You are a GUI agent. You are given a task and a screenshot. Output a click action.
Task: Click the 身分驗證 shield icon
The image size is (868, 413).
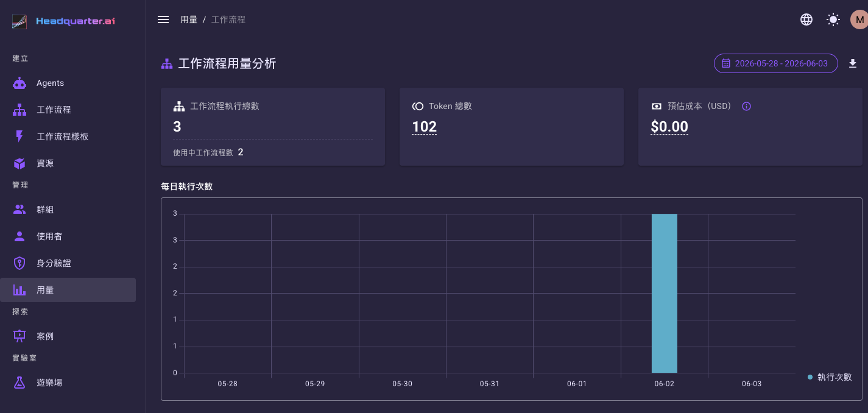click(x=19, y=263)
